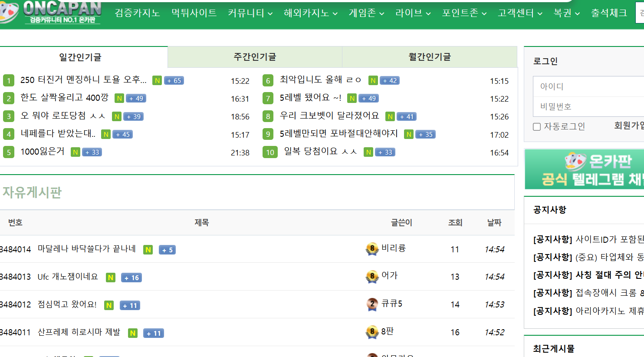This screenshot has width=644, height=357.
Task: Click the +16 comment badge on Ufc post
Action: click(131, 278)
